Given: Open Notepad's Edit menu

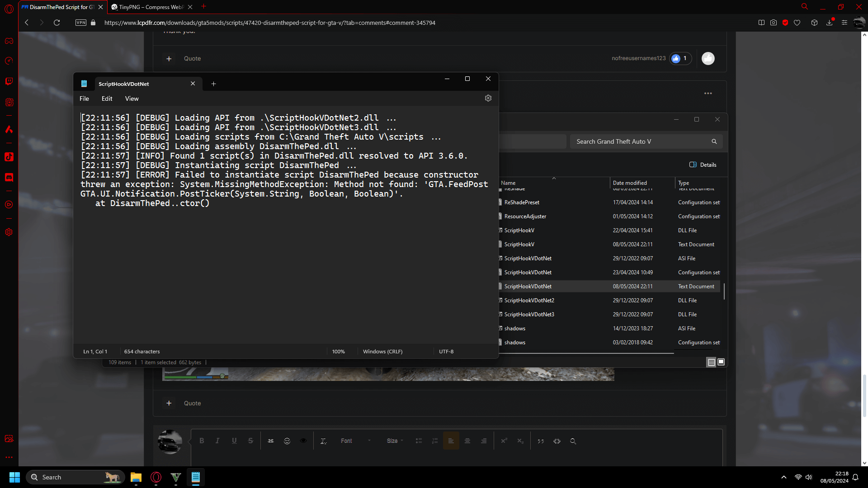Looking at the screenshot, I should pyautogui.click(x=107, y=99).
